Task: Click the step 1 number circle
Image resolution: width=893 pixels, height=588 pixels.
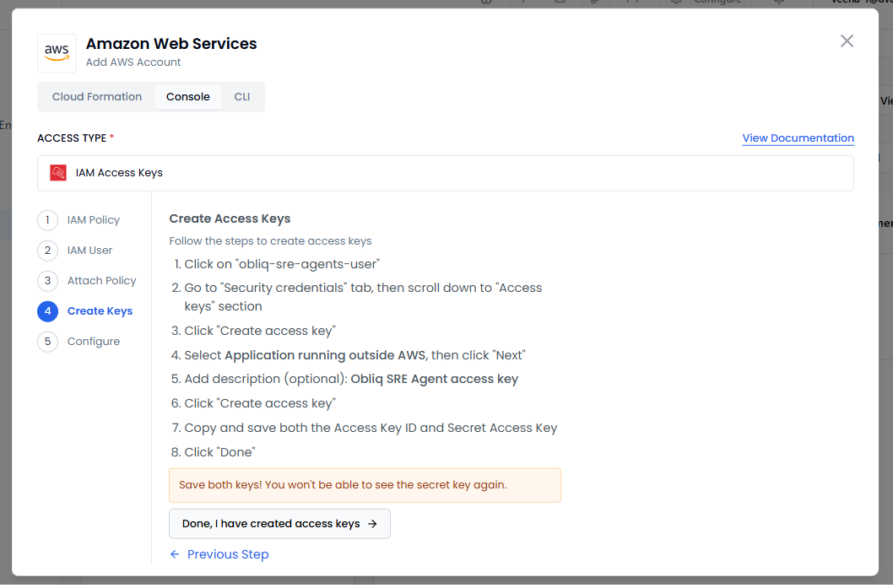Action: point(48,220)
